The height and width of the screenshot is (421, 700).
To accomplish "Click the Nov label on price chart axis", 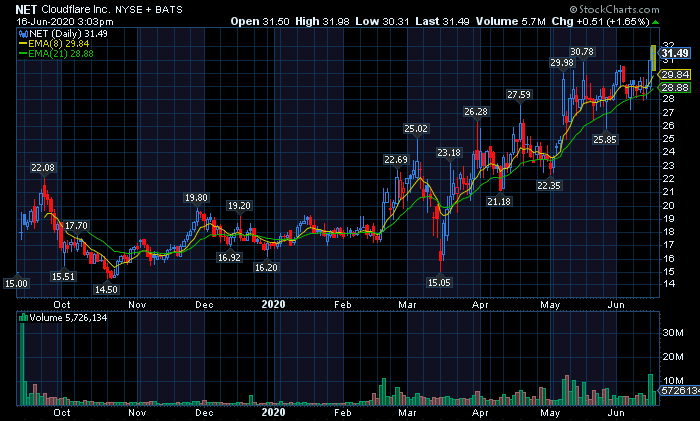I will (x=137, y=305).
